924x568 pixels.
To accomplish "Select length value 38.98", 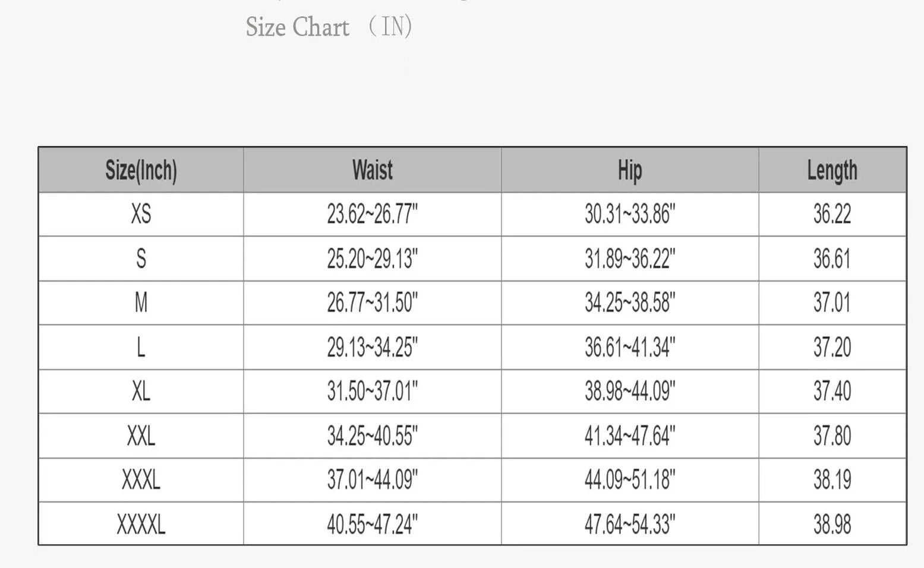I will click(832, 524).
